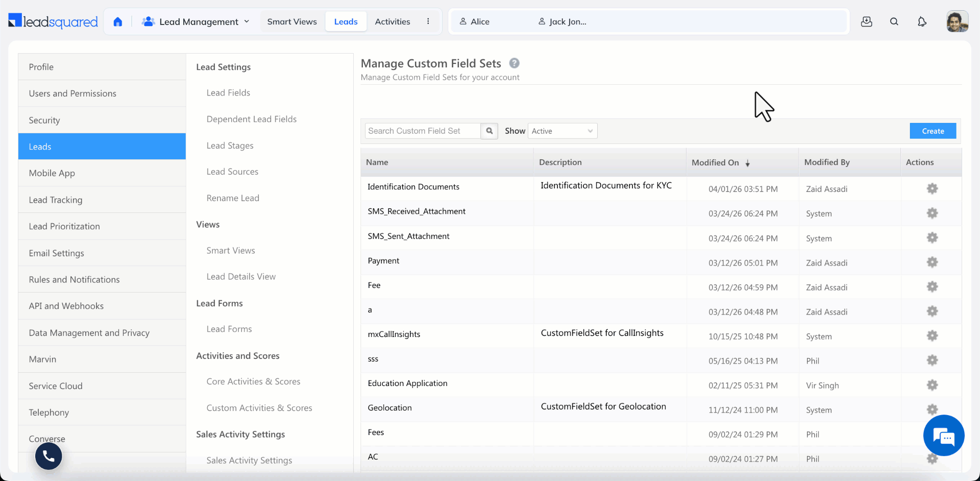Click the home icon in top navigation
980x481 pixels.
point(118,21)
